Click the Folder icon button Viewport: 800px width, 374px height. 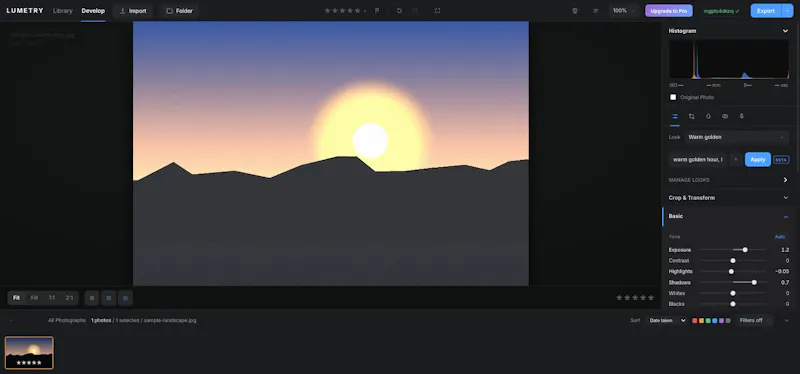[170, 11]
